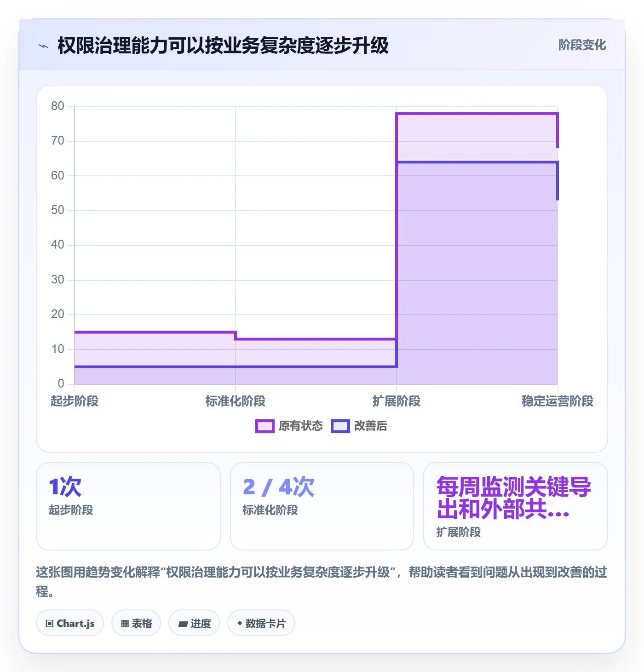
Task: Toggle the 原有状态 legend swatch
Action: (x=264, y=426)
